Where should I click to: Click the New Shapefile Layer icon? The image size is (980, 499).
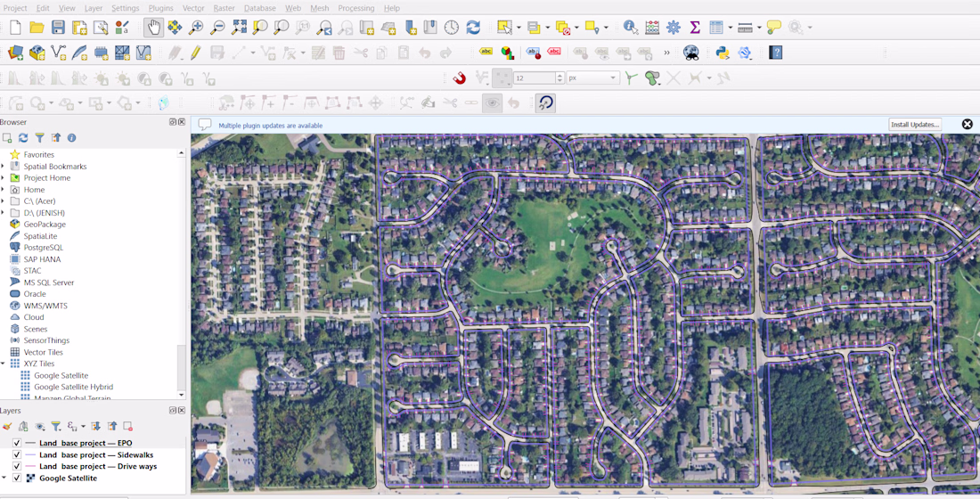point(58,53)
